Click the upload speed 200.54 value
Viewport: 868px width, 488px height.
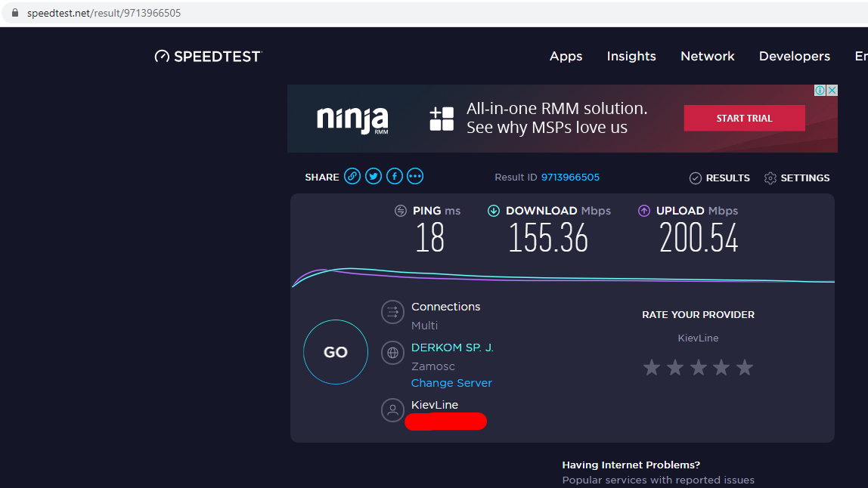coord(699,238)
